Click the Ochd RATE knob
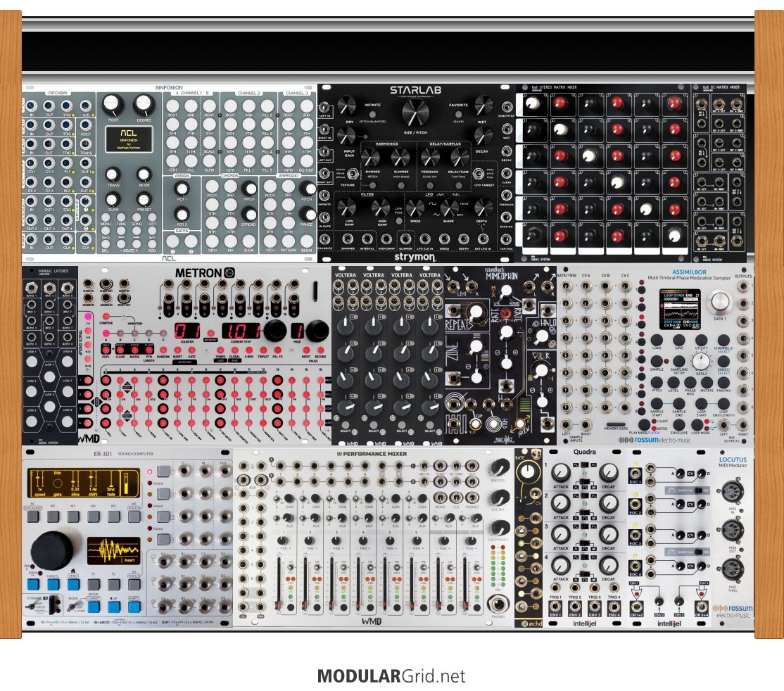This screenshot has width=784, height=691. pos(527,472)
